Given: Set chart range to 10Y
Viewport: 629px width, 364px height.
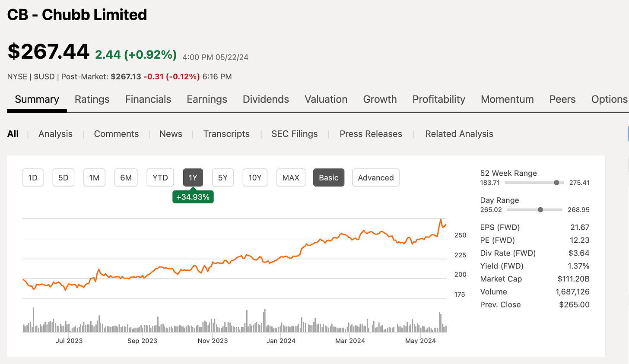Looking at the screenshot, I should point(255,177).
